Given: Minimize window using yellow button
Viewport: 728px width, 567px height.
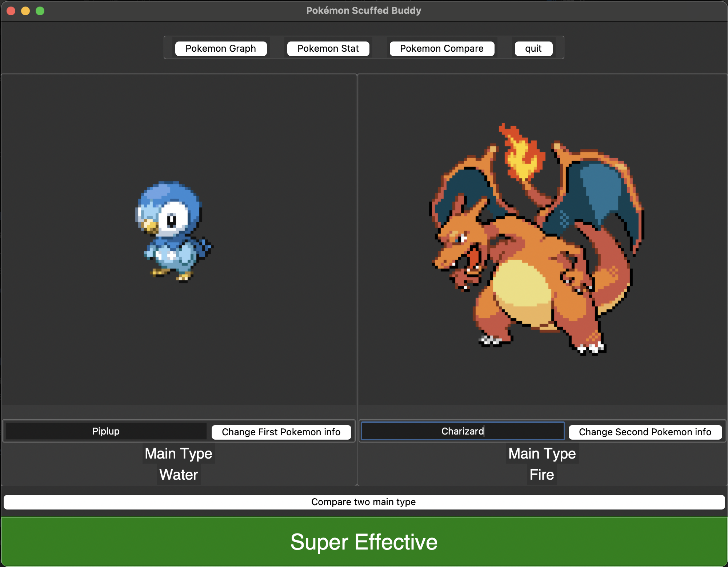Looking at the screenshot, I should coord(25,11).
